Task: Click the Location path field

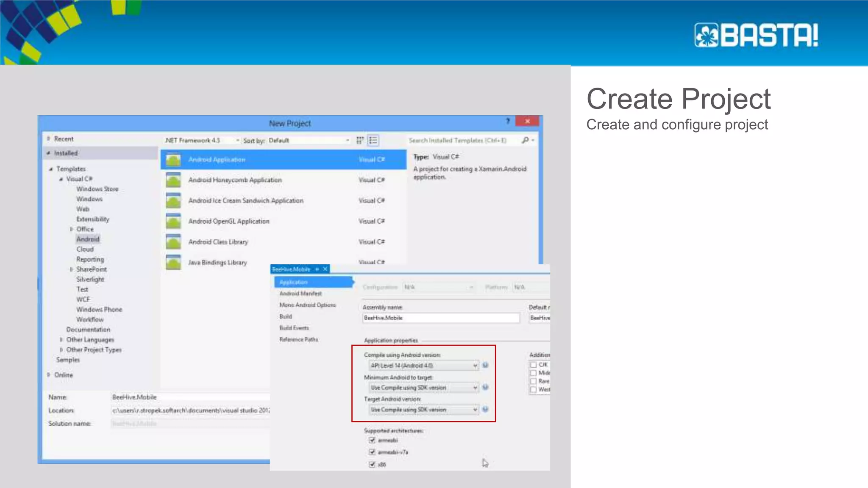Action: point(190,410)
